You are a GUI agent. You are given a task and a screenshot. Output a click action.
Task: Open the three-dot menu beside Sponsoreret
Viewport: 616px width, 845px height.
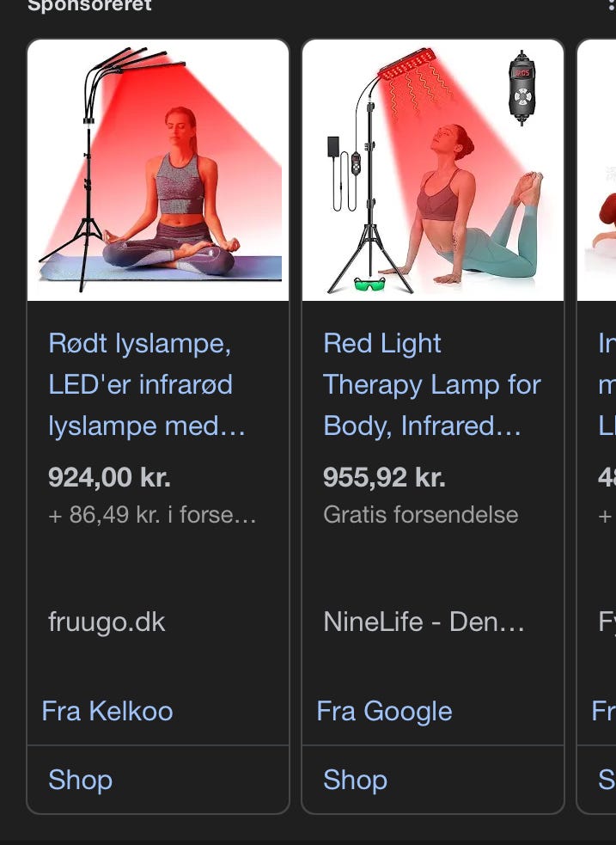point(610,5)
